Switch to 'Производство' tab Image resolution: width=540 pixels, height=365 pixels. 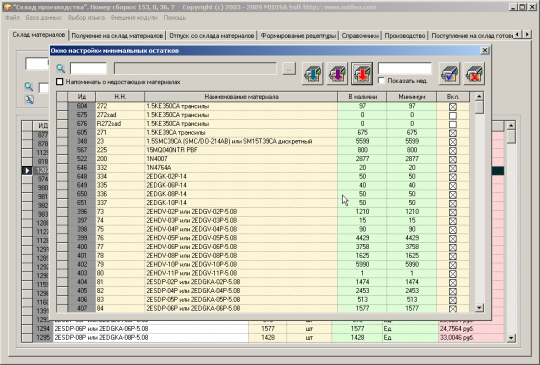coord(405,36)
